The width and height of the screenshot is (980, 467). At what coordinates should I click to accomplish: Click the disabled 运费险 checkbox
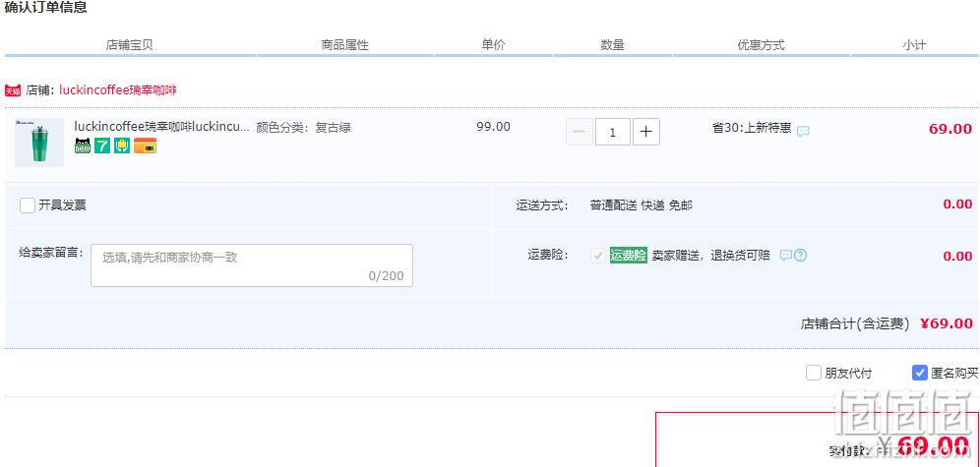[598, 256]
